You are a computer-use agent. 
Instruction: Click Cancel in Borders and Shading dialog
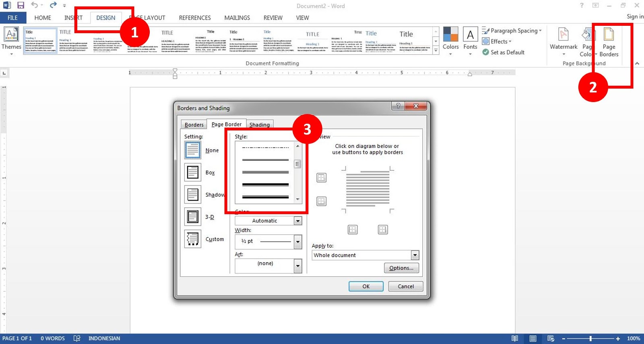coord(406,286)
